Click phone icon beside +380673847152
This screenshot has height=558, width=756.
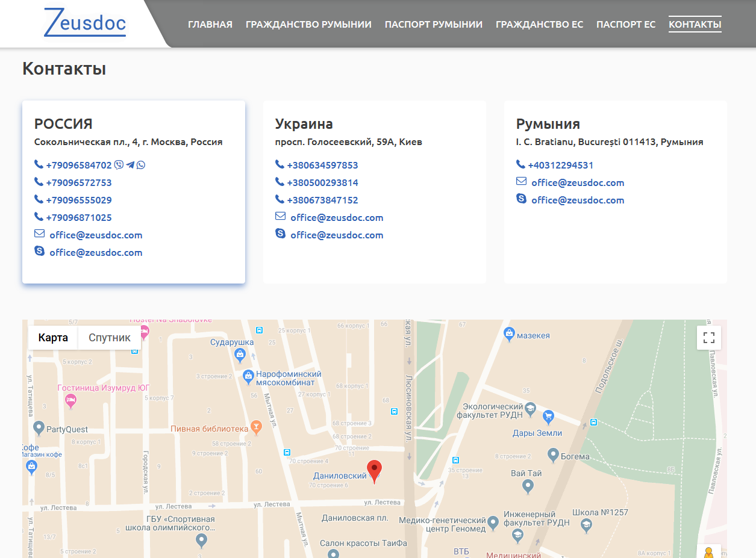280,199
